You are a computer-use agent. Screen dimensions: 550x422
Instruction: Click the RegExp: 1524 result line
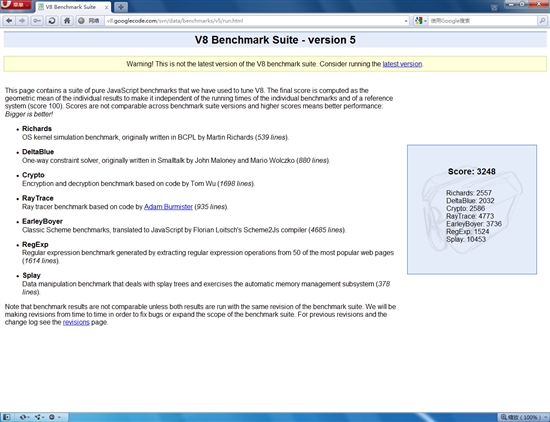pyautogui.click(x=468, y=232)
